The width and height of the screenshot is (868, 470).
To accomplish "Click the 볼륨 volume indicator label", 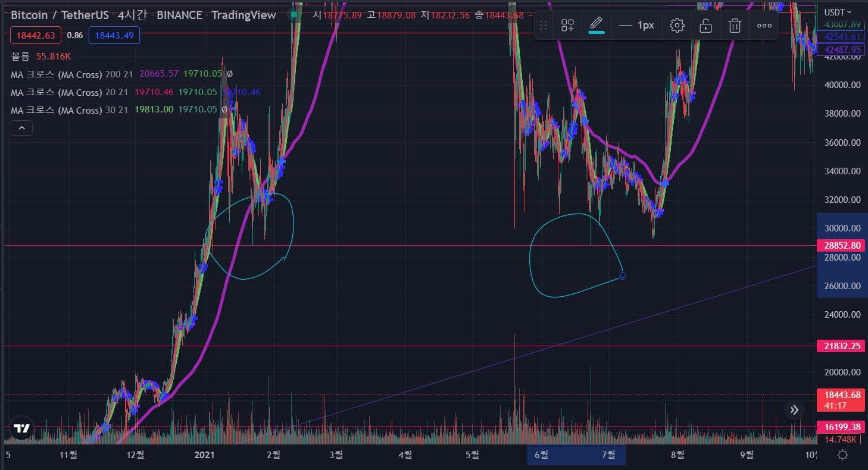I will coord(21,57).
